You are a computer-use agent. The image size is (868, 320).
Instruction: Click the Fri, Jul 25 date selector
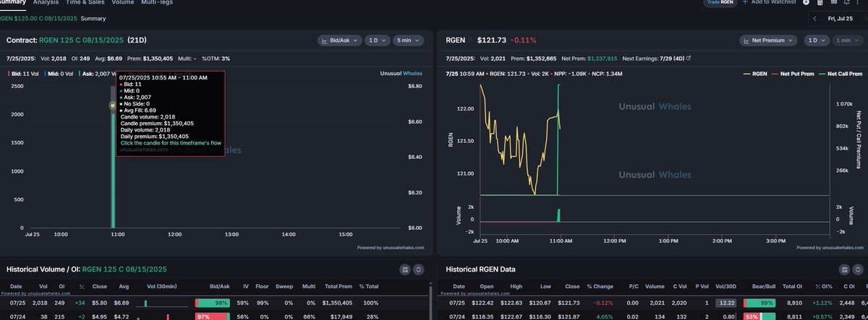click(x=842, y=18)
